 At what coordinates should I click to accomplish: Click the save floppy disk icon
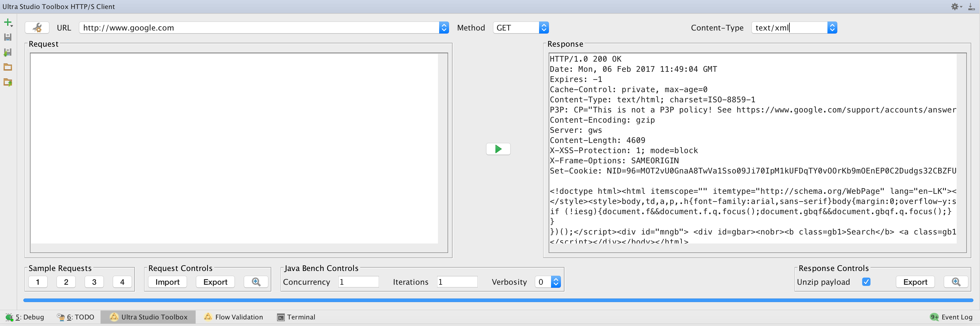(x=7, y=37)
